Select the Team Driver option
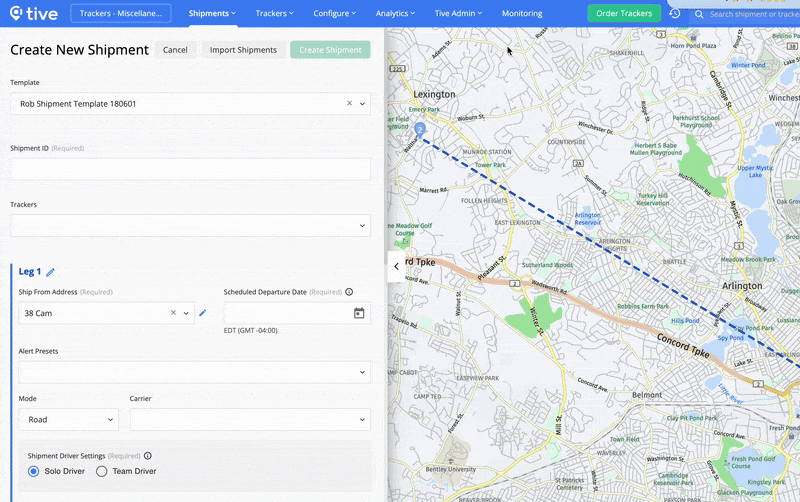Viewport: 800px width, 502px height. [102, 471]
